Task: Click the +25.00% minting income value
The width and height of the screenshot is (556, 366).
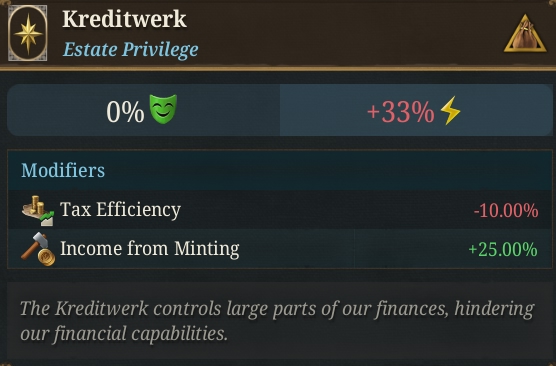Action: point(503,249)
